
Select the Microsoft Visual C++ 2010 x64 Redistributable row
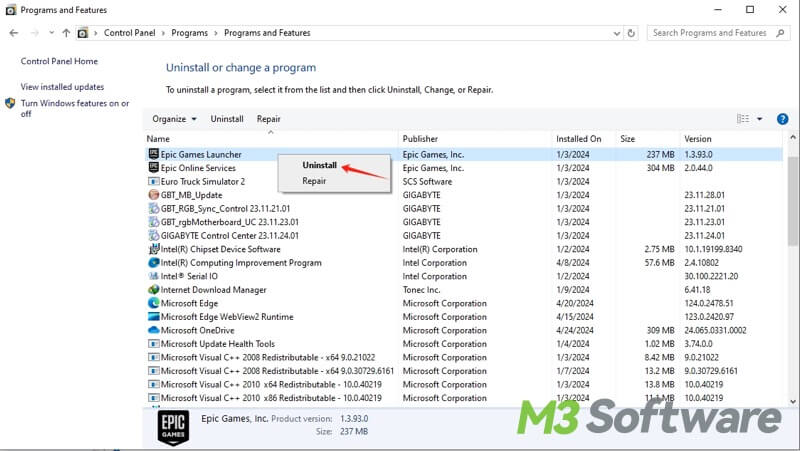pyautogui.click(x=464, y=384)
